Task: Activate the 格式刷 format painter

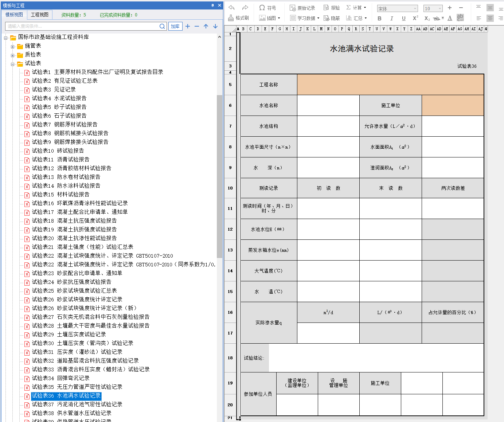Action: [x=238, y=18]
